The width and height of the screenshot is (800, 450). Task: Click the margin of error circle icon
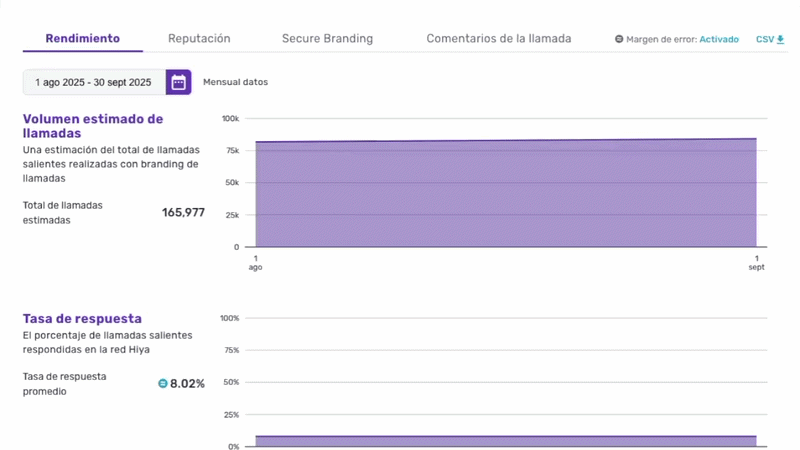click(x=619, y=40)
